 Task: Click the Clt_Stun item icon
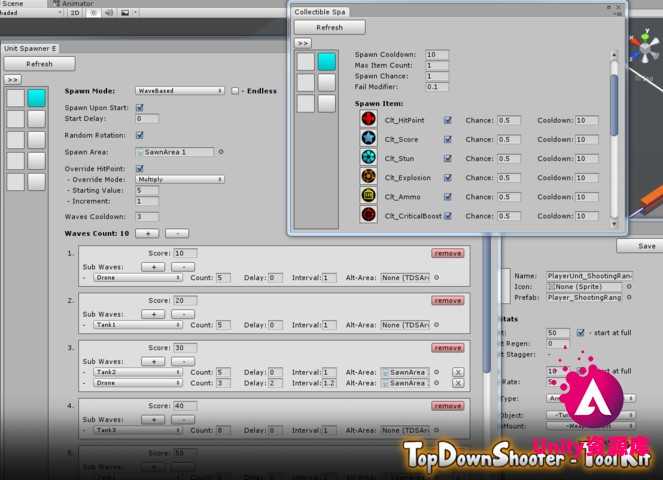pos(368,157)
